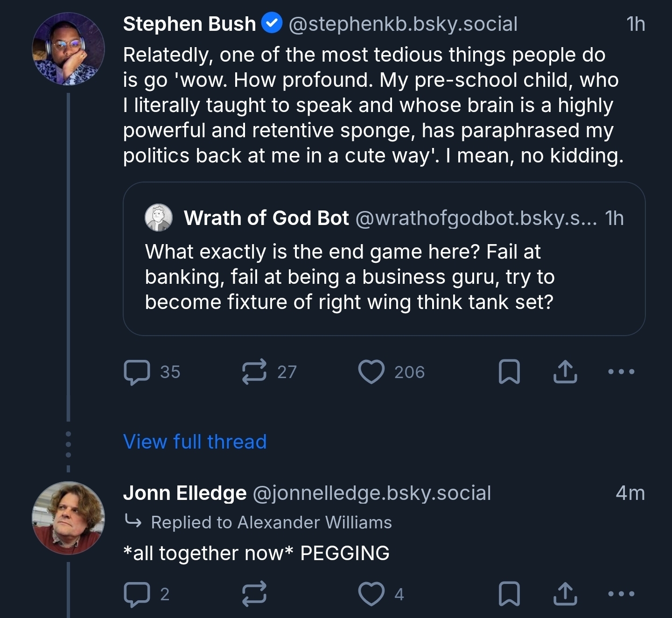Repost Jonn Elledge's post

click(254, 594)
